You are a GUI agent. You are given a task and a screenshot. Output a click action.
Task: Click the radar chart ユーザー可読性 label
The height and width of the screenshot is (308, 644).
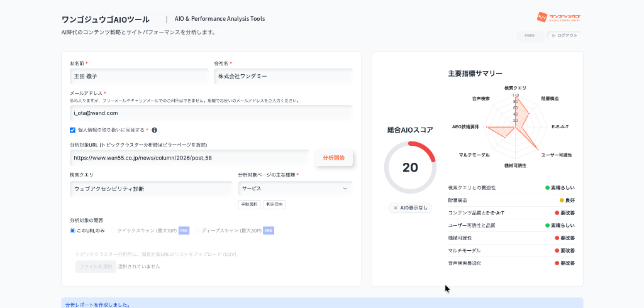(x=557, y=155)
